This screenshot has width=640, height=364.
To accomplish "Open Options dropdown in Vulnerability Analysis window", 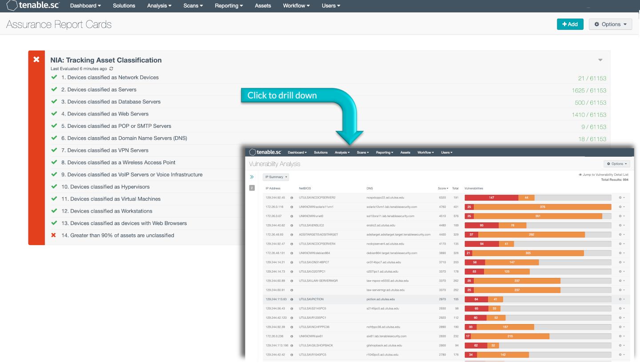I will tap(616, 164).
